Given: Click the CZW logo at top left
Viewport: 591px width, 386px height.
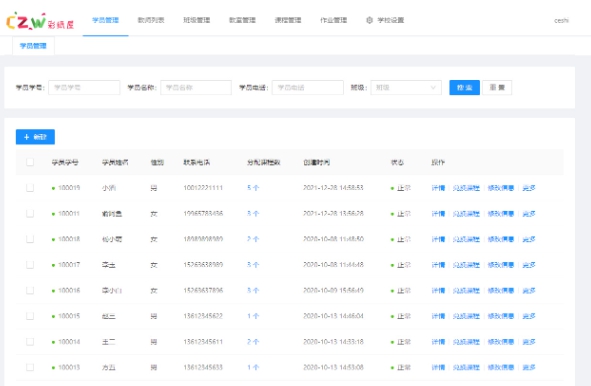Looking at the screenshot, I should (40, 21).
